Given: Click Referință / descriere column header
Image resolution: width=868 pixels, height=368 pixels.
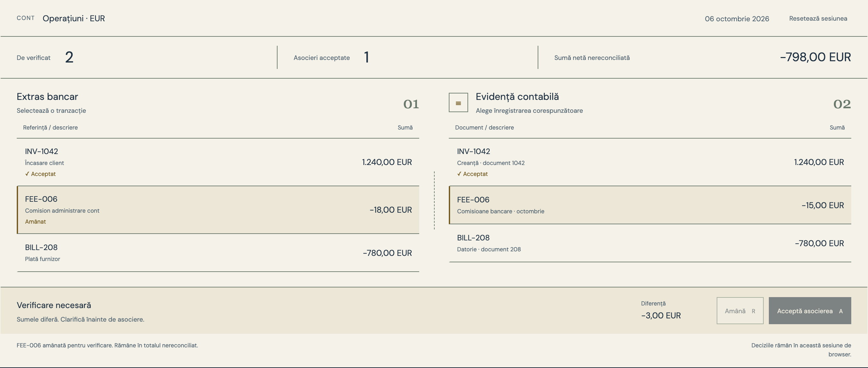Looking at the screenshot, I should click(x=50, y=128).
